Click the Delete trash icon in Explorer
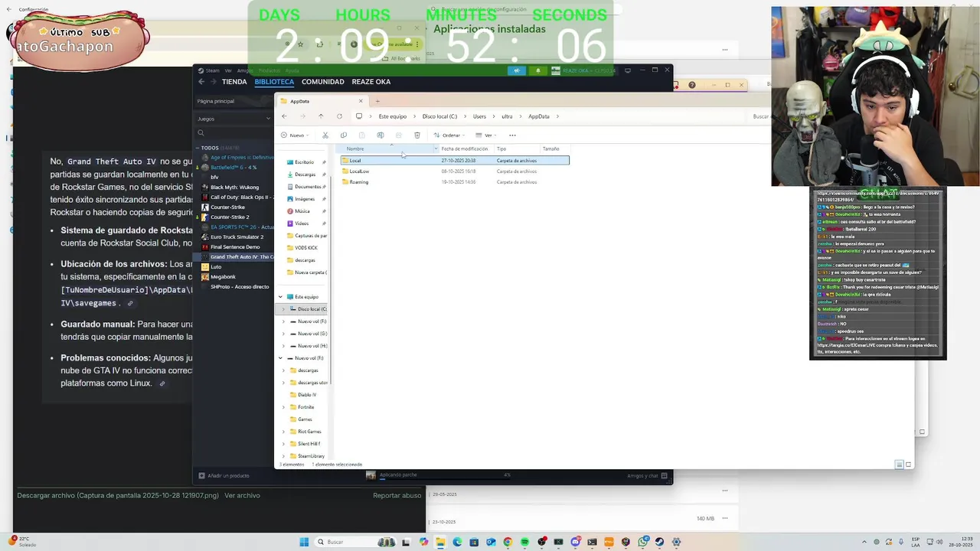 416,135
